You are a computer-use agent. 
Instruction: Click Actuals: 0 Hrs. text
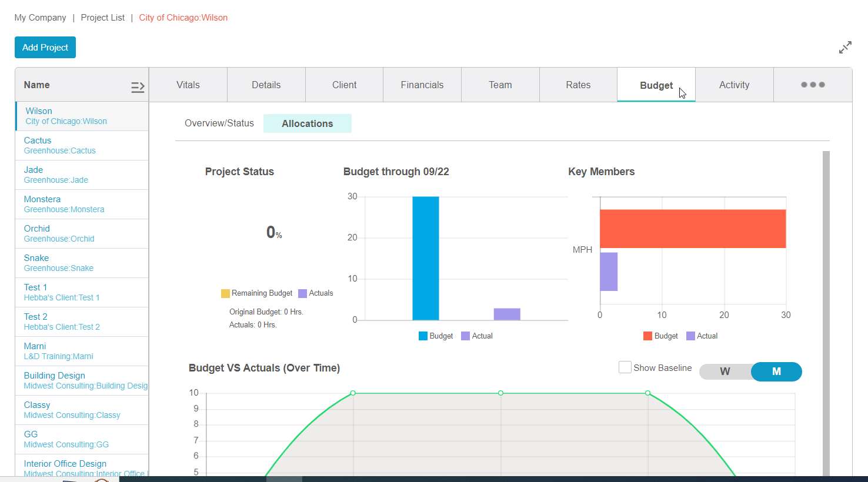point(253,325)
